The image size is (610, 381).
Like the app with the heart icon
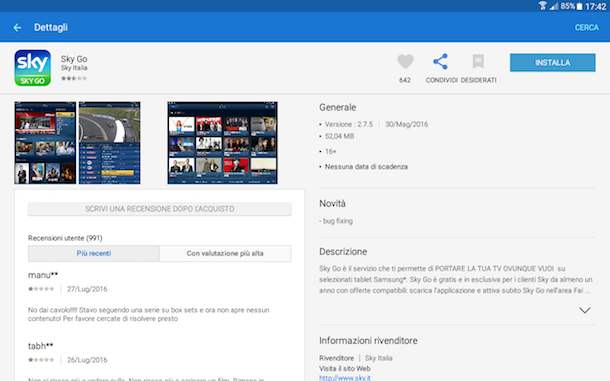pyautogui.click(x=405, y=61)
